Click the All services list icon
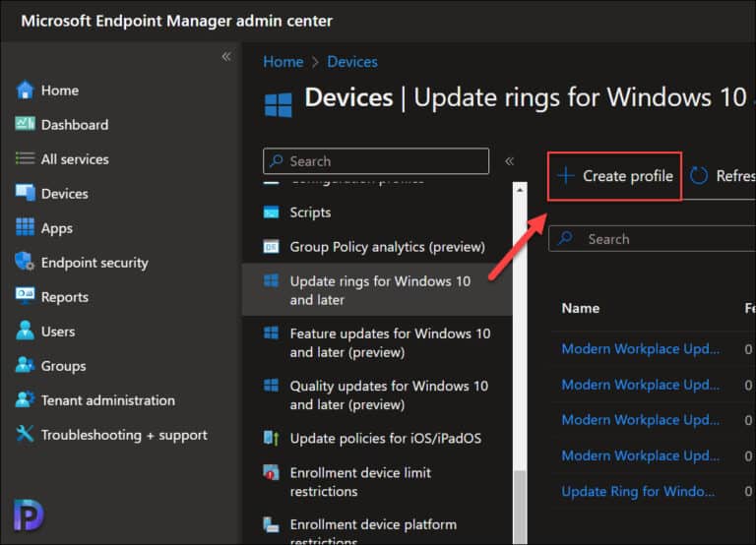 (25, 158)
